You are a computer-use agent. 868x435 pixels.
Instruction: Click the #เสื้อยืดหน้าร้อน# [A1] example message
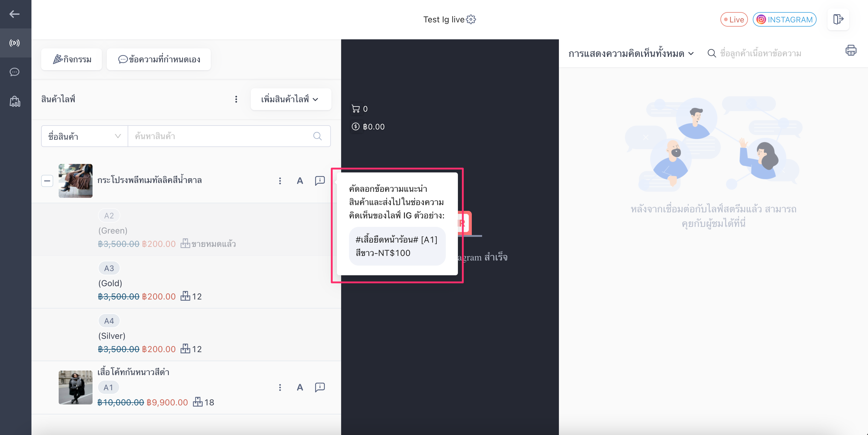[x=397, y=246]
